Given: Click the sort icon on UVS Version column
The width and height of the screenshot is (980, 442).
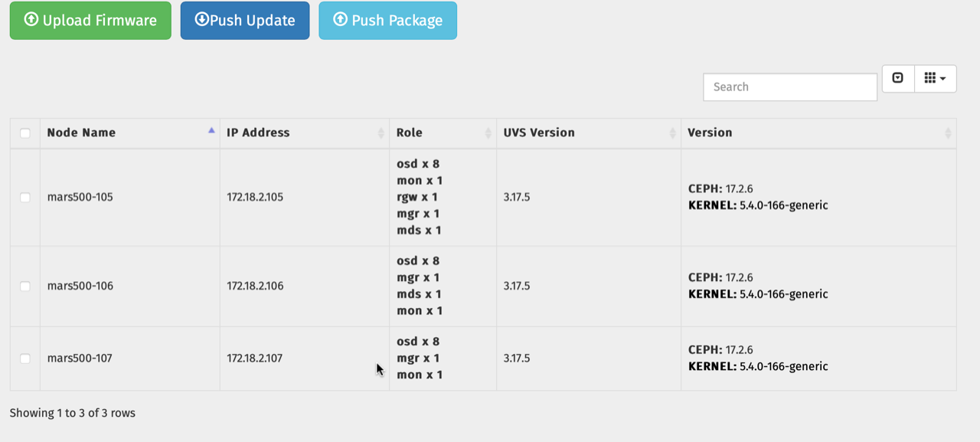Looking at the screenshot, I should [673, 133].
